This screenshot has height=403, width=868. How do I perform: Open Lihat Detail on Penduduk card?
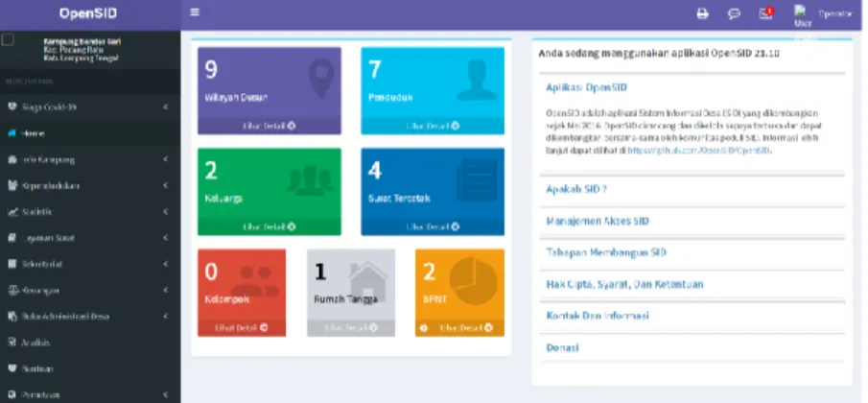click(x=433, y=126)
